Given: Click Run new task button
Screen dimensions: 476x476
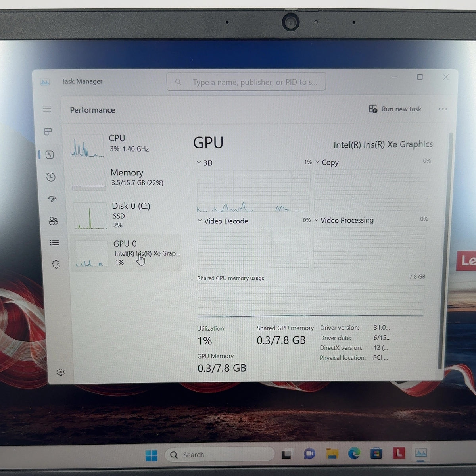Looking at the screenshot, I should (395, 109).
